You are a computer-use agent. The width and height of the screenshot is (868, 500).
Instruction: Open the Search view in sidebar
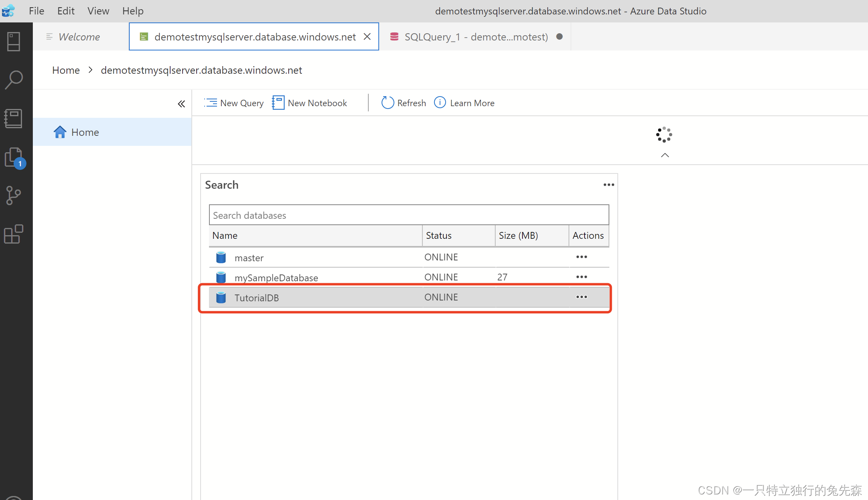(14, 80)
